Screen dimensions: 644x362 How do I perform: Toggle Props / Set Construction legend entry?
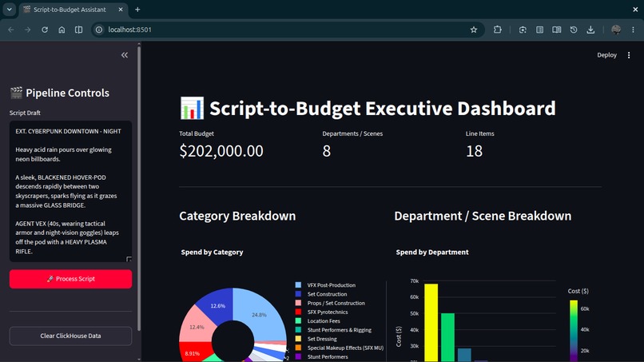pos(336,303)
